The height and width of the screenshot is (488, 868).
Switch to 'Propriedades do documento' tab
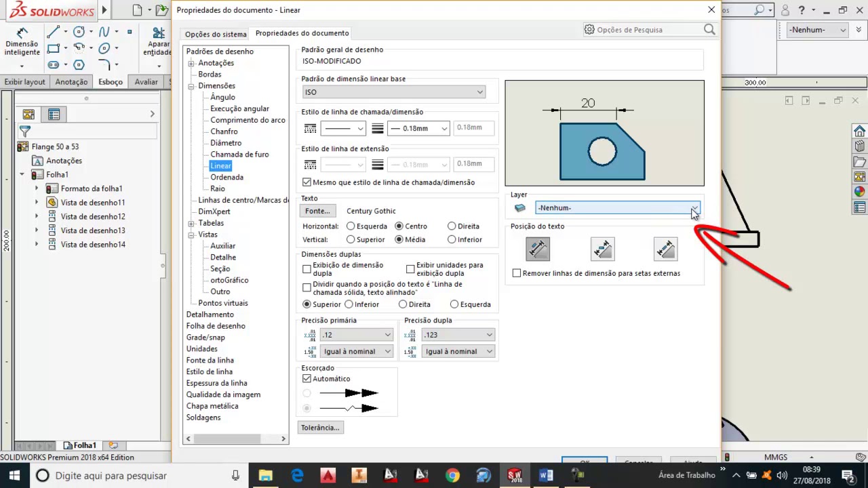(302, 33)
